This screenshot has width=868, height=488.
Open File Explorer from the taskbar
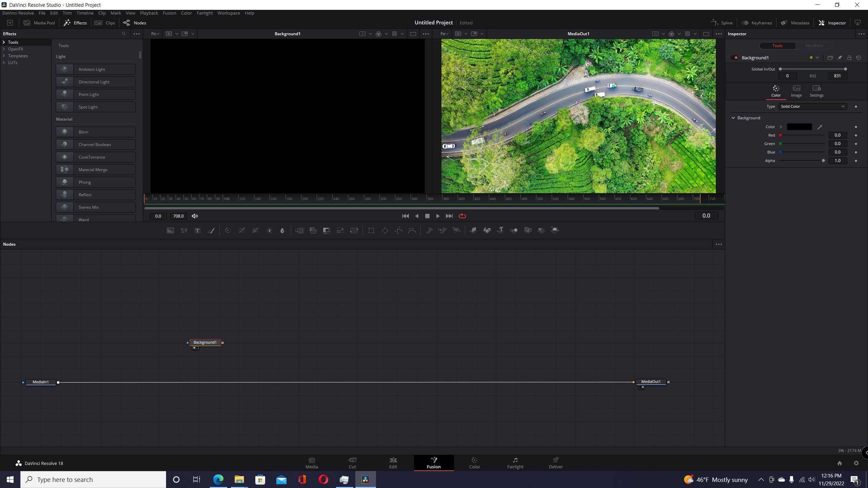coord(239,480)
